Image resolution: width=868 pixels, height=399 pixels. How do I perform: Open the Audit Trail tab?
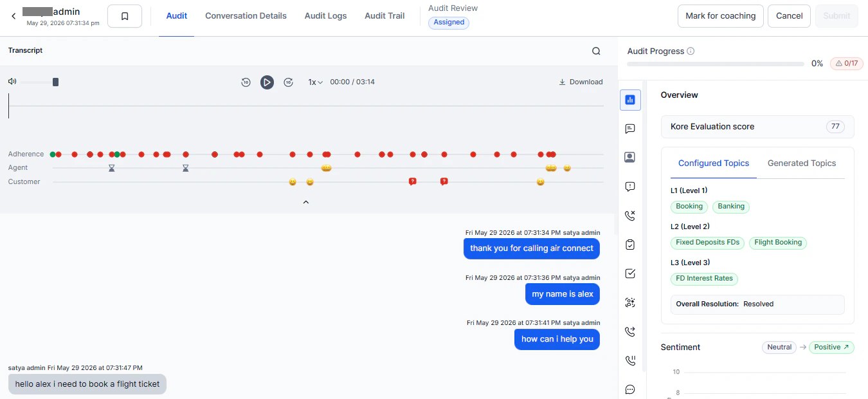coord(384,16)
